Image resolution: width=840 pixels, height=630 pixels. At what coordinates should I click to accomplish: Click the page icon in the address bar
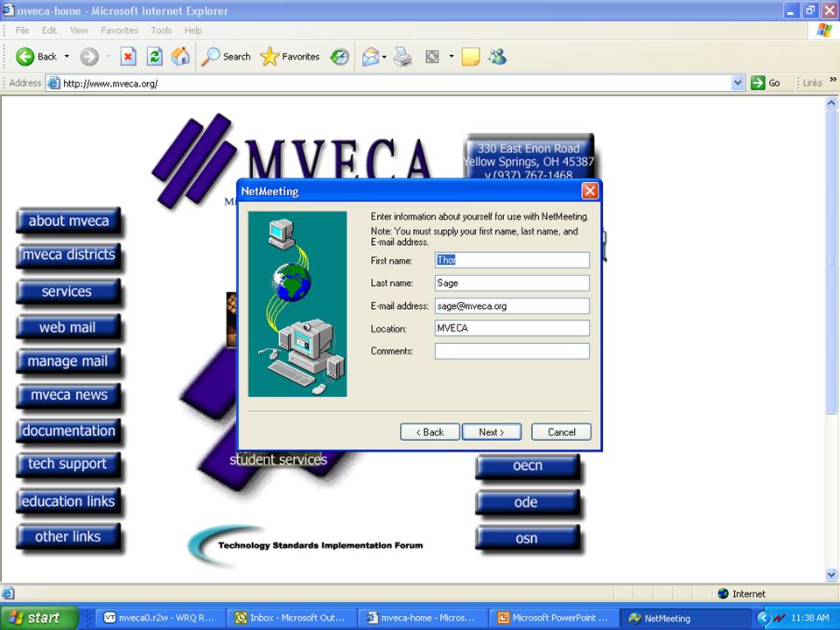[x=53, y=83]
